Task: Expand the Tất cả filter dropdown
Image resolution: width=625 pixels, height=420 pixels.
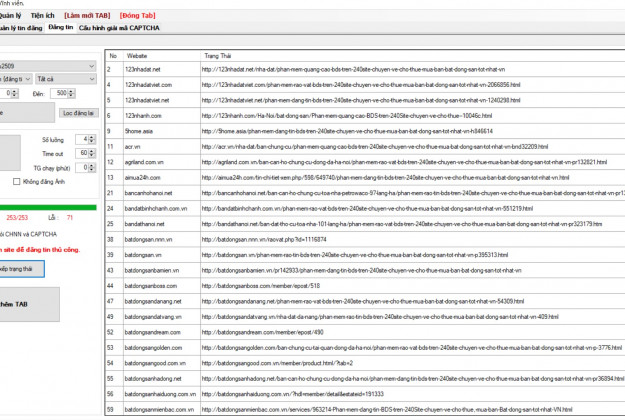Action: pyautogui.click(x=66, y=79)
